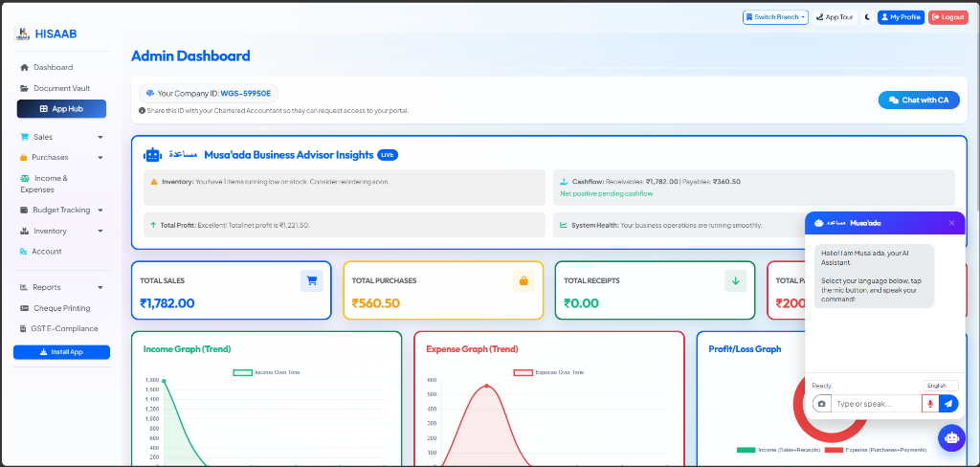The image size is (980, 467).
Task: Click the App Hub button
Action: coord(61,109)
